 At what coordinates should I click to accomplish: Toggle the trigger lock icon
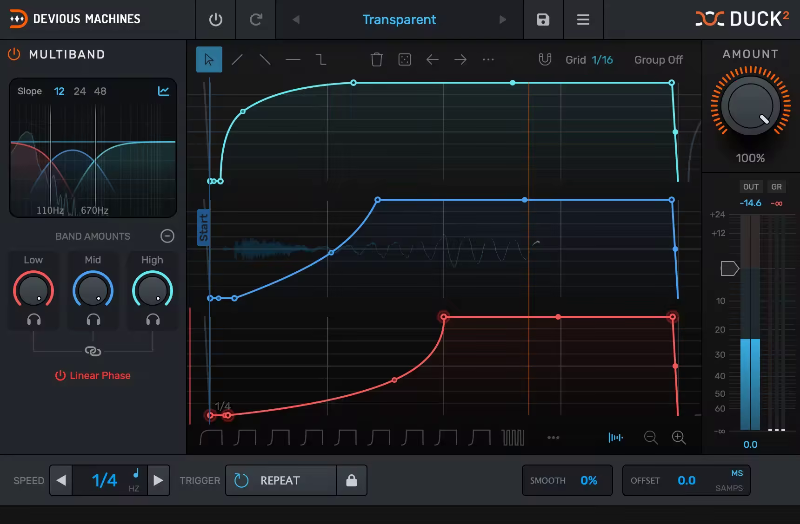tap(351, 480)
